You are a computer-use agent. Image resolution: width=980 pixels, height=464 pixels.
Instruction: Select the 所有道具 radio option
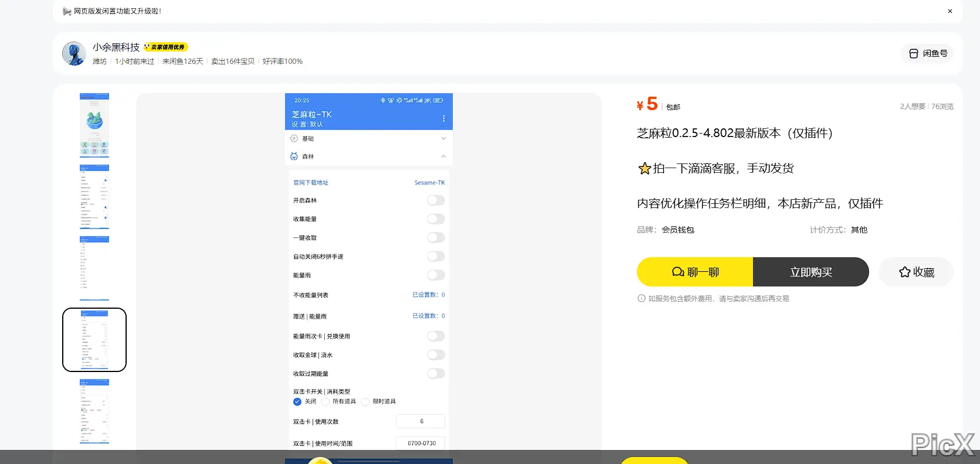pyautogui.click(x=325, y=401)
